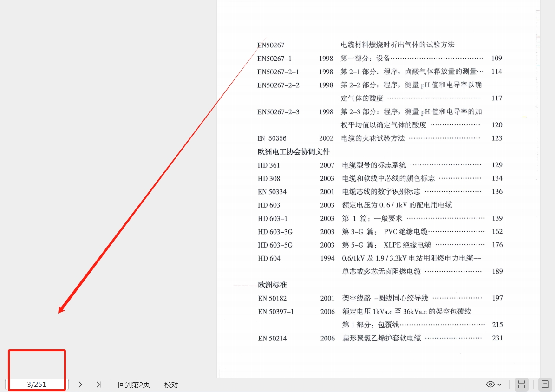
Task: Open the 校对 proofreading tool
Action: point(171,385)
